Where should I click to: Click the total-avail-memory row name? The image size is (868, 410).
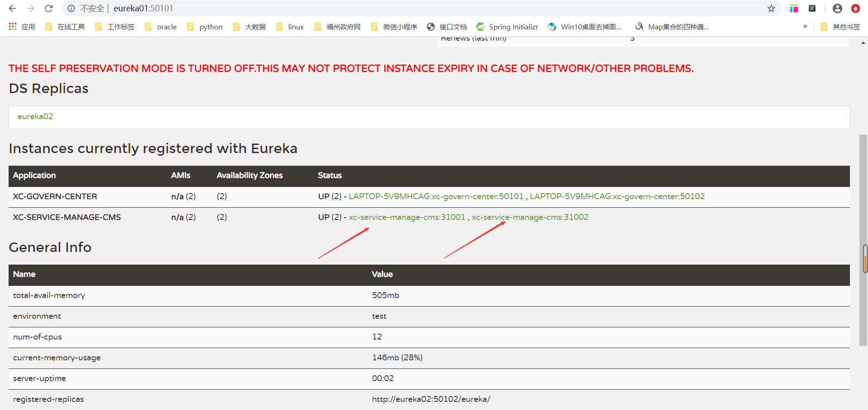point(49,295)
